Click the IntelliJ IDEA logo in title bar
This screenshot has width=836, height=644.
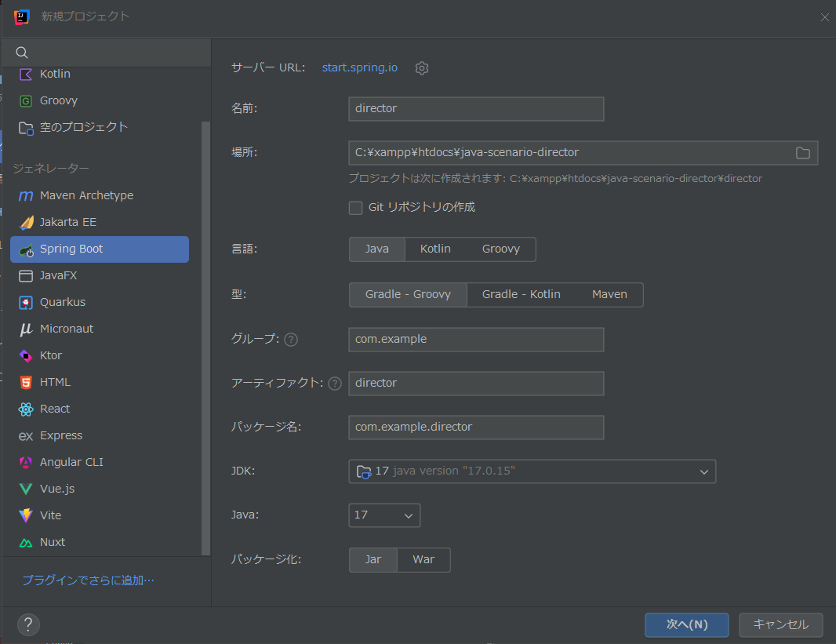(22, 16)
